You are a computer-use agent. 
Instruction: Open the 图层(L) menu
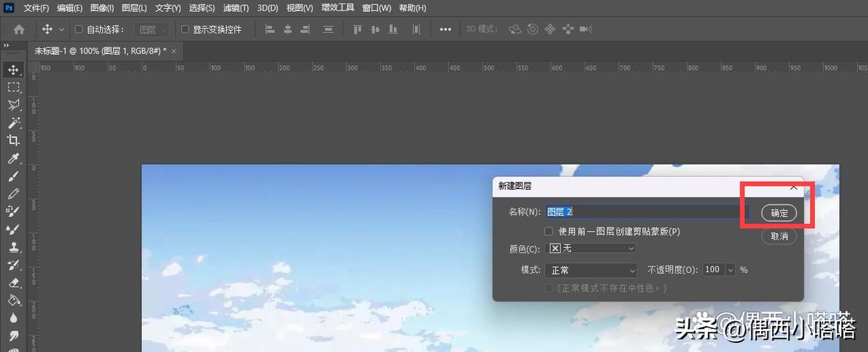tap(134, 8)
